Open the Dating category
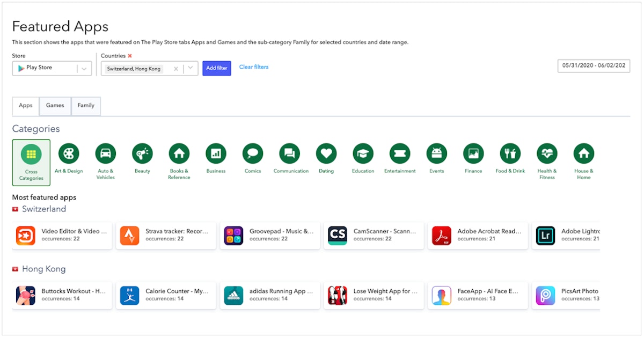The width and height of the screenshot is (644, 338). coord(326,154)
